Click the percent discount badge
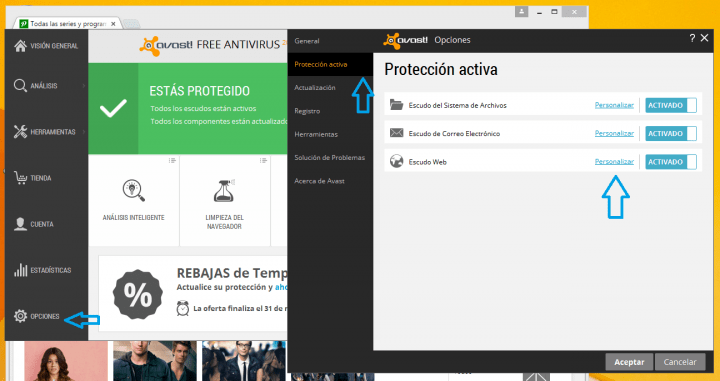 [138, 295]
